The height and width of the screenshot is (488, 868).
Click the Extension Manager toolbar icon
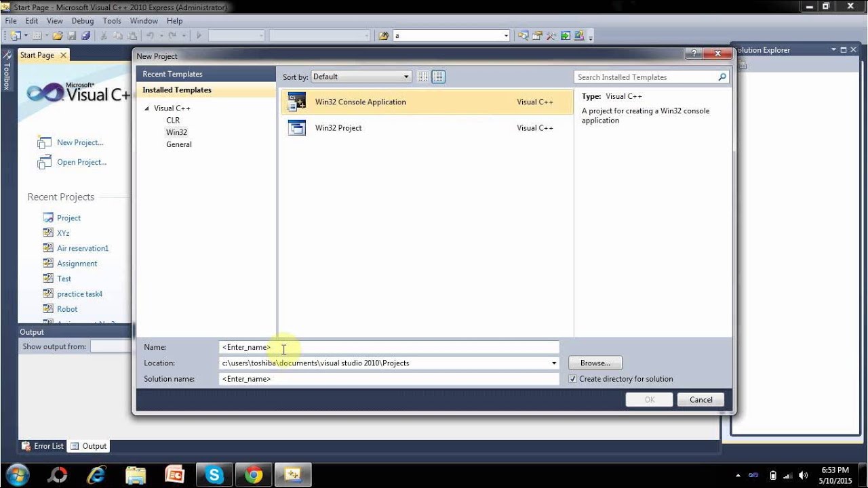pos(579,35)
